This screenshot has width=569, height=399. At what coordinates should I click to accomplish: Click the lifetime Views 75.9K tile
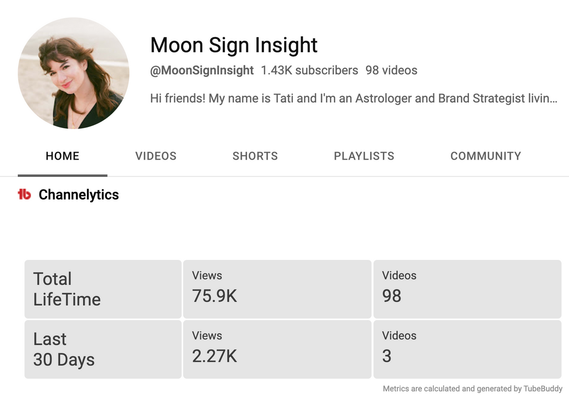click(277, 289)
